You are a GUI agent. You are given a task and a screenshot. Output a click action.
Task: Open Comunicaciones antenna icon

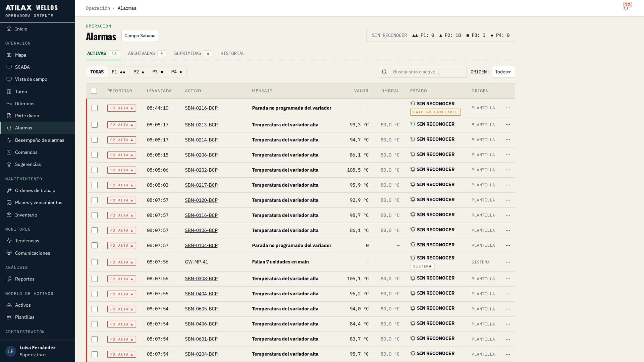pyautogui.click(x=9, y=253)
